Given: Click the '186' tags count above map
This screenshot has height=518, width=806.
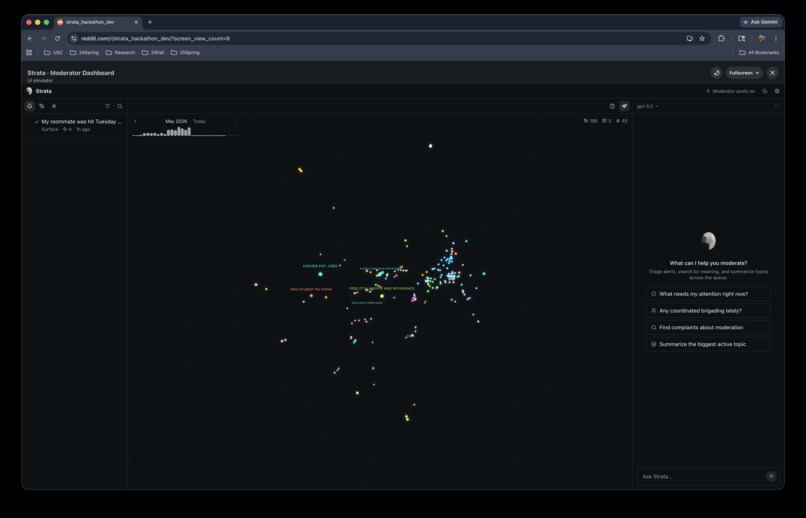Looking at the screenshot, I should click(x=590, y=121).
